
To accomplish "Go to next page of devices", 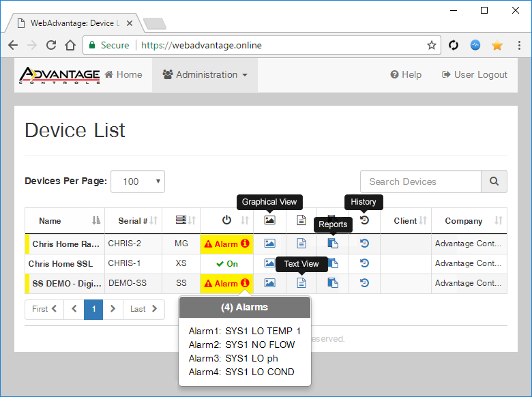I will [113, 309].
